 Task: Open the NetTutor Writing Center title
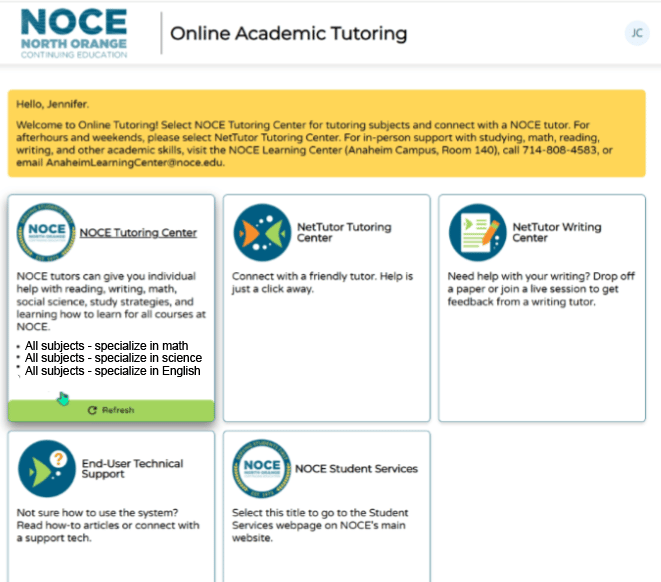[x=556, y=232]
